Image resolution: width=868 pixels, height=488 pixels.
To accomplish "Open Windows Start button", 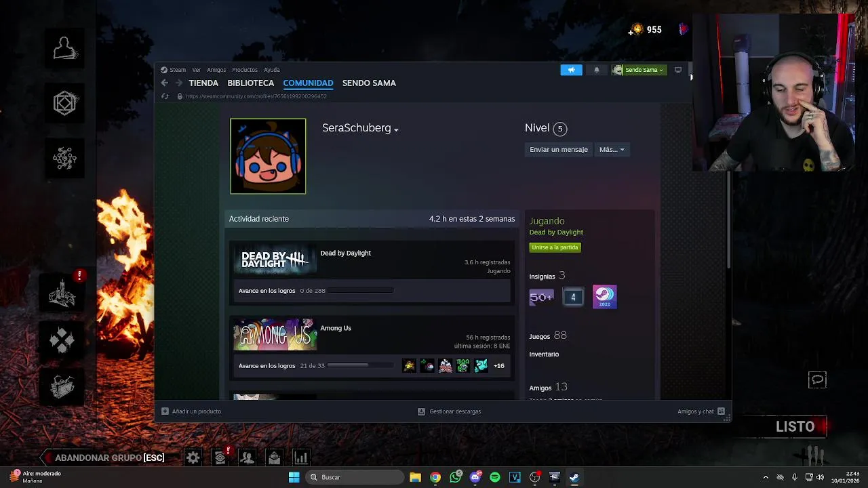I will pyautogui.click(x=294, y=477).
